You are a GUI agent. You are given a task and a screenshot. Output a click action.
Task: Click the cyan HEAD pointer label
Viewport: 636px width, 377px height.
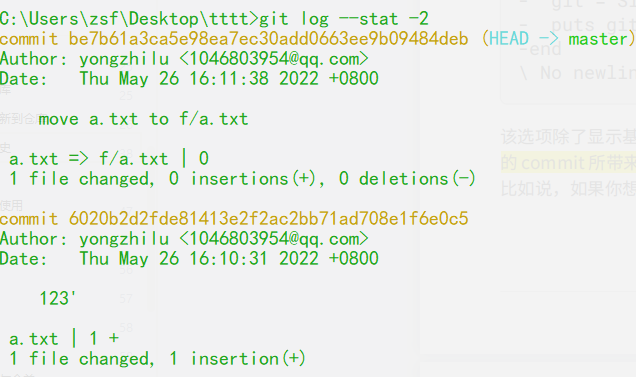pos(509,39)
